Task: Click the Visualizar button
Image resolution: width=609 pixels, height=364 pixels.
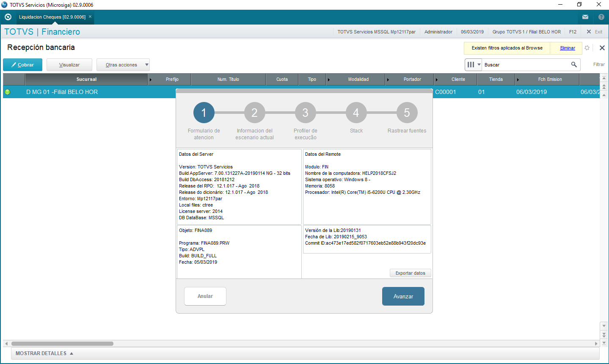Action: point(69,65)
